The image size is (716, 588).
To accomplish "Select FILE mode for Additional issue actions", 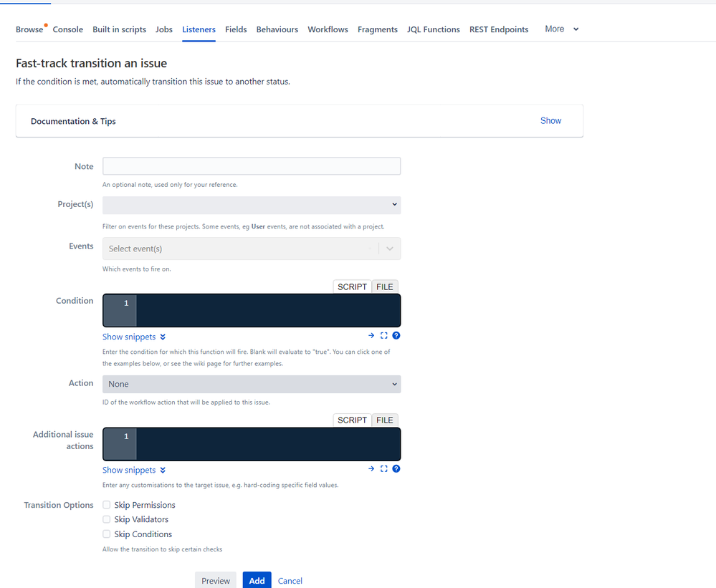I will tap(384, 420).
